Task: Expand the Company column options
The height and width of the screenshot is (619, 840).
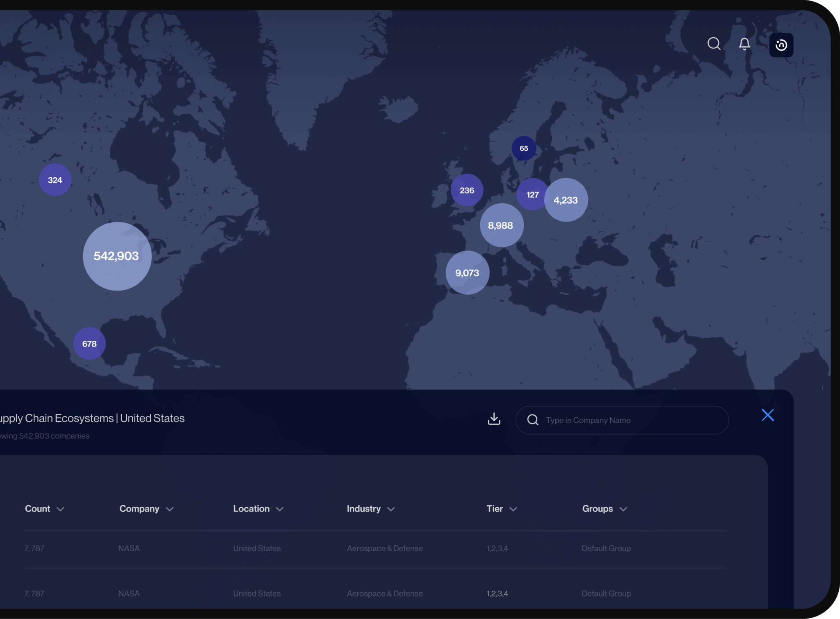Action: (x=171, y=509)
